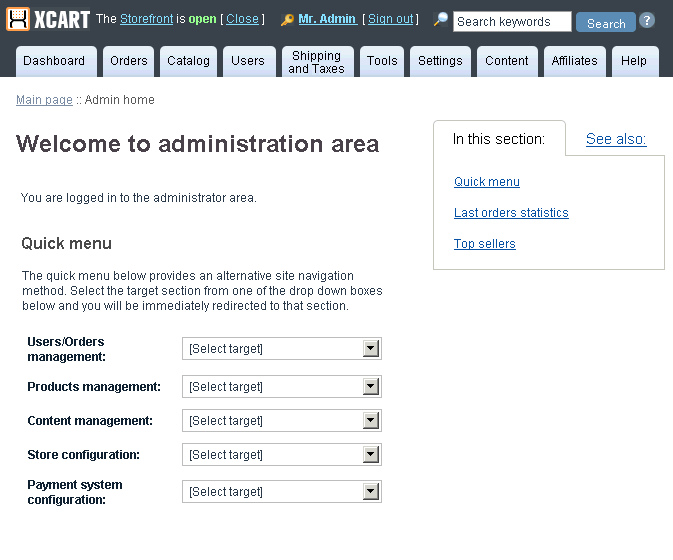Jump to Quick menu section link
This screenshot has width=673, height=560.
487,182
